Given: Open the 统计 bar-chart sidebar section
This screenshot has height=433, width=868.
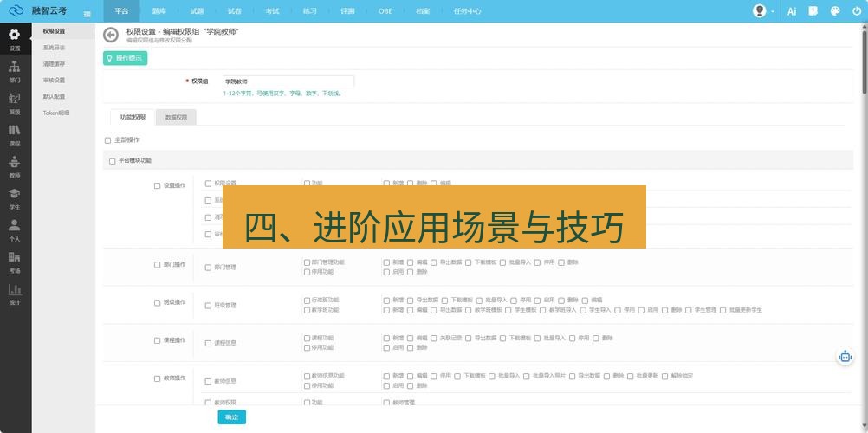Looking at the screenshot, I should [15, 294].
